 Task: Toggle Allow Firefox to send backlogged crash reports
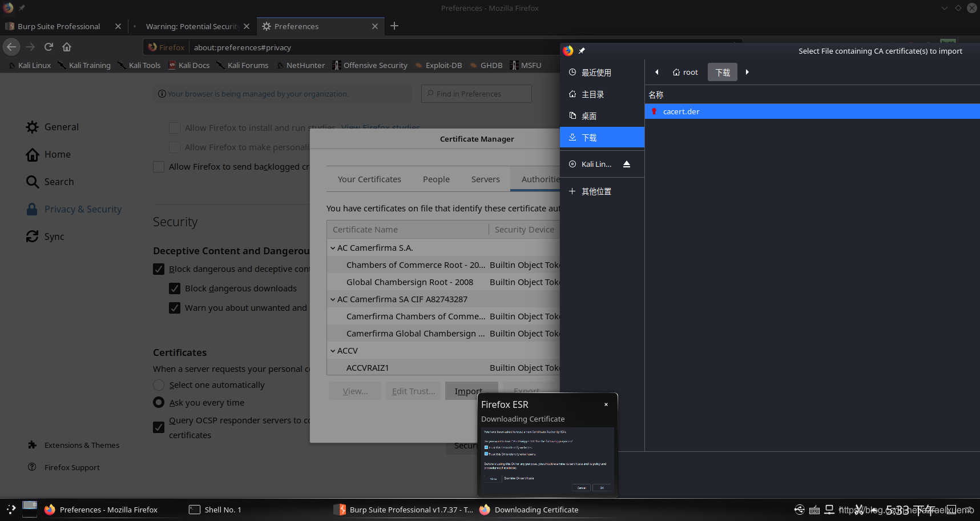pos(159,167)
